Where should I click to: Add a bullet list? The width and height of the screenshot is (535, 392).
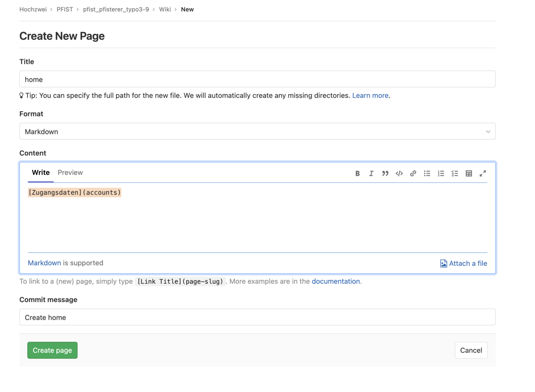click(427, 173)
